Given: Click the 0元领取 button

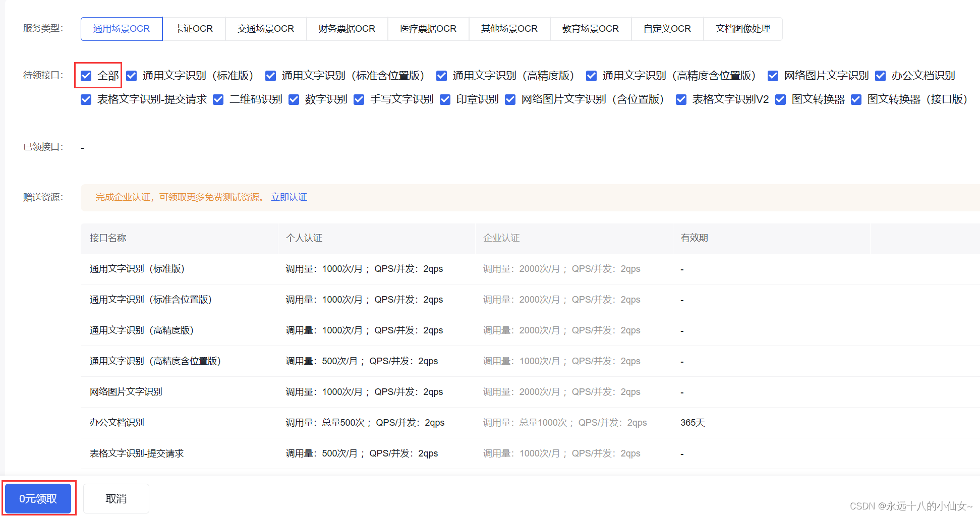Looking at the screenshot, I should pyautogui.click(x=38, y=498).
